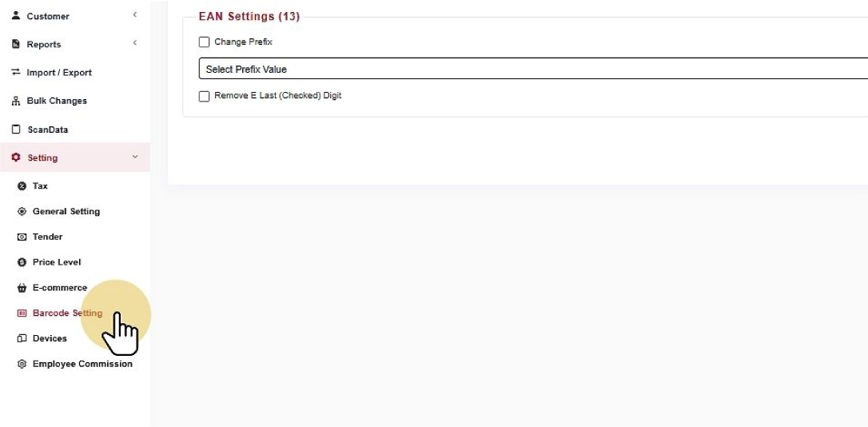Viewport: 868px width, 427px height.
Task: Click the Devices icon in sidebar
Action: click(x=22, y=337)
